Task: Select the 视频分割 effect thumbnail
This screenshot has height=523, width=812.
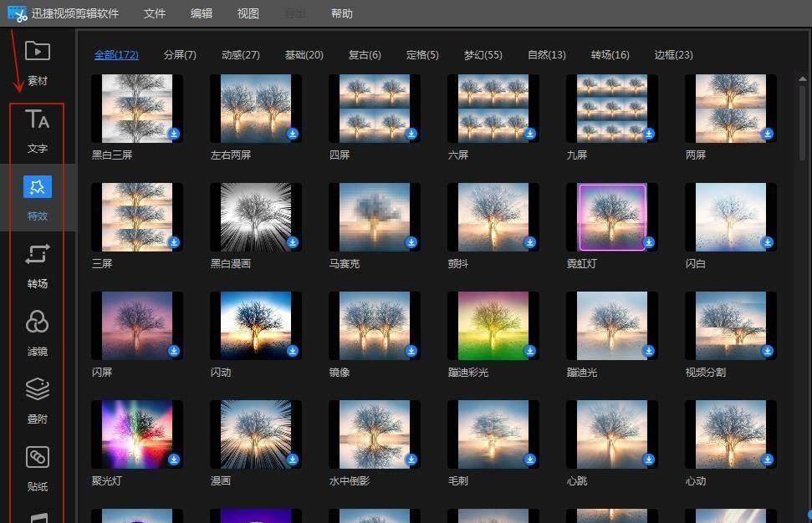Action: [x=731, y=326]
